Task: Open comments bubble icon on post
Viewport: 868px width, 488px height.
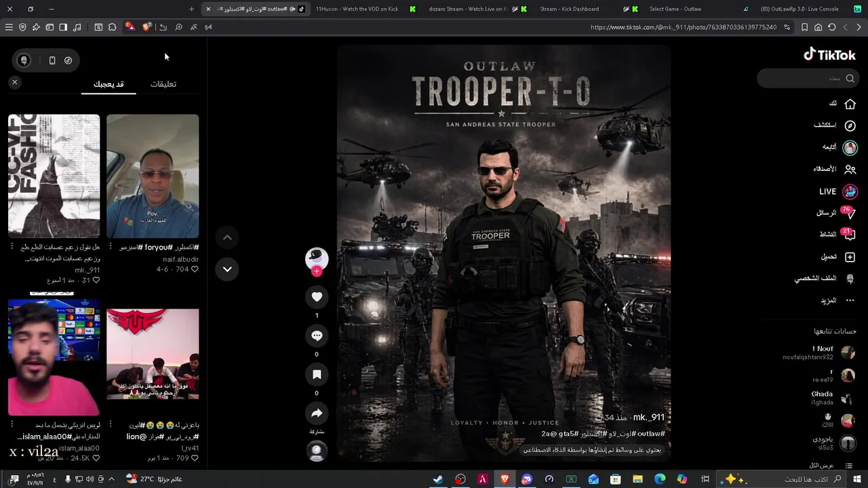Action: click(x=317, y=335)
